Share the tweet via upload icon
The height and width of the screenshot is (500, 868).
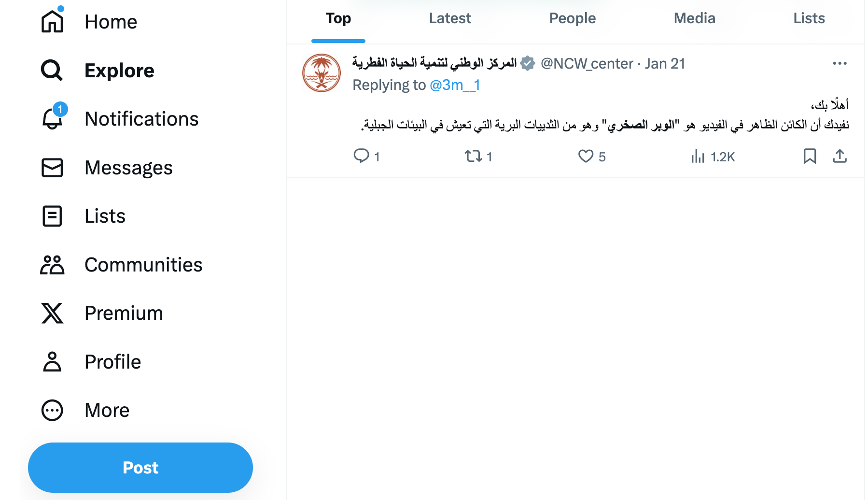[x=840, y=156]
